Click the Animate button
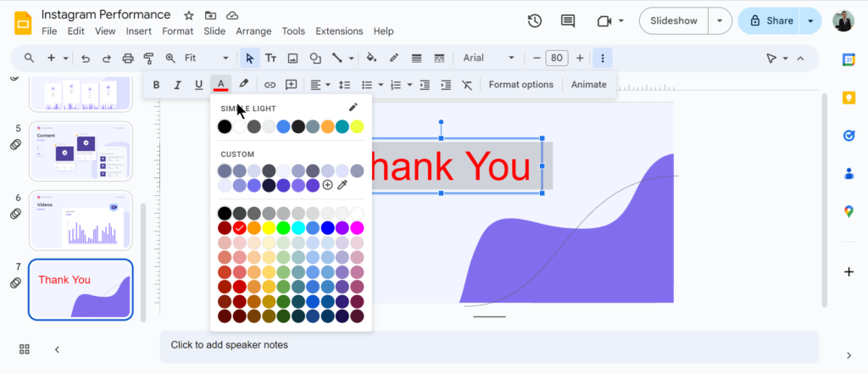 [588, 85]
